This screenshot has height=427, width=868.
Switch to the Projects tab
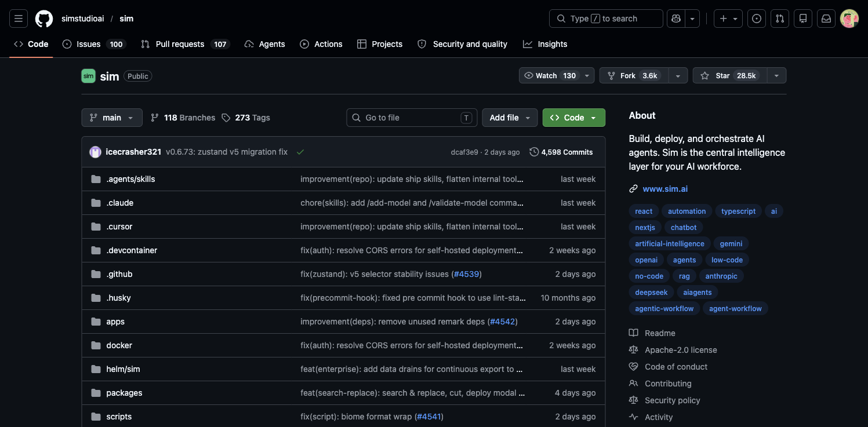tap(380, 44)
